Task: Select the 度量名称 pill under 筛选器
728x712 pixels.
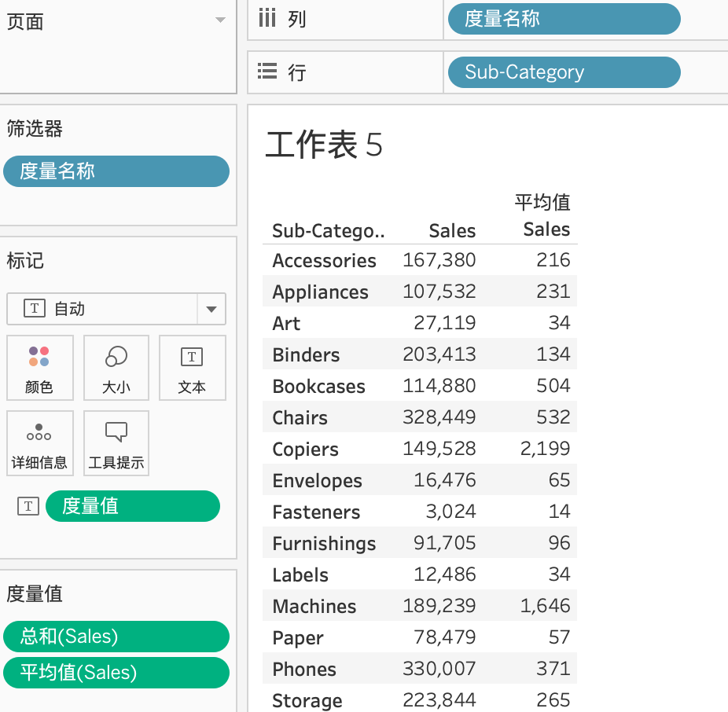Action: 116,171
